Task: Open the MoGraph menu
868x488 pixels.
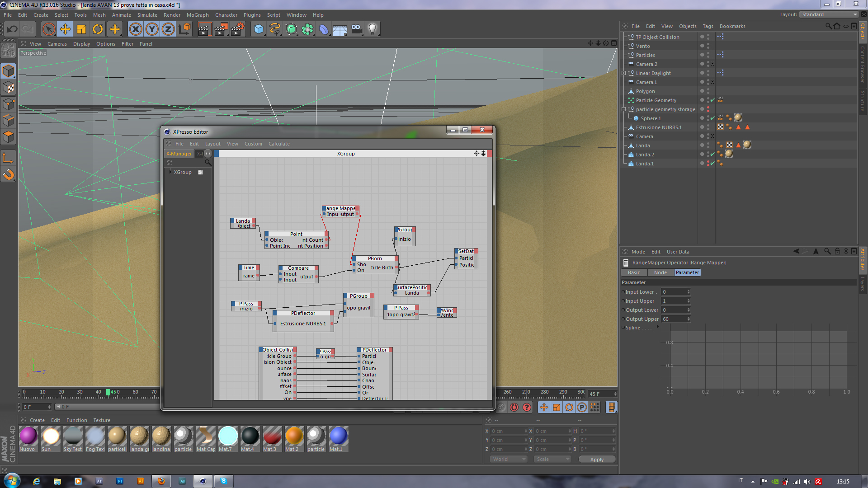Action: (x=198, y=15)
